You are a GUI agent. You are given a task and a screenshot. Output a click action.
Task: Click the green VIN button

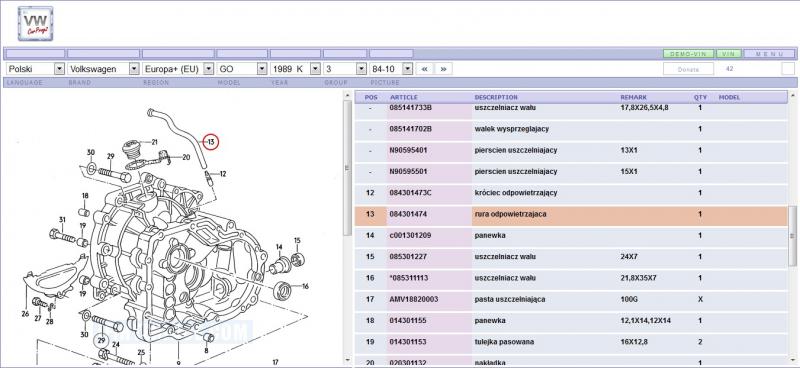pyautogui.click(x=729, y=54)
